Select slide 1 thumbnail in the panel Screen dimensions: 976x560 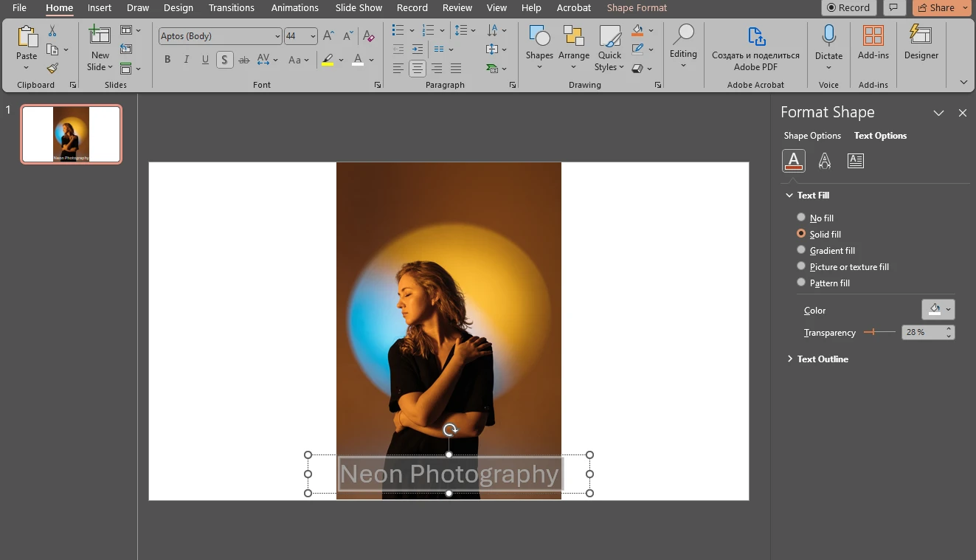(71, 134)
